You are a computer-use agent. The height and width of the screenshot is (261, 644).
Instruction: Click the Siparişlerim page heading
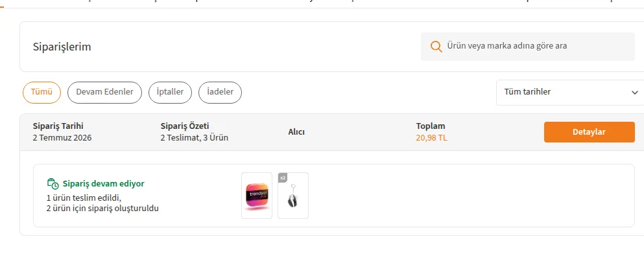pos(62,47)
